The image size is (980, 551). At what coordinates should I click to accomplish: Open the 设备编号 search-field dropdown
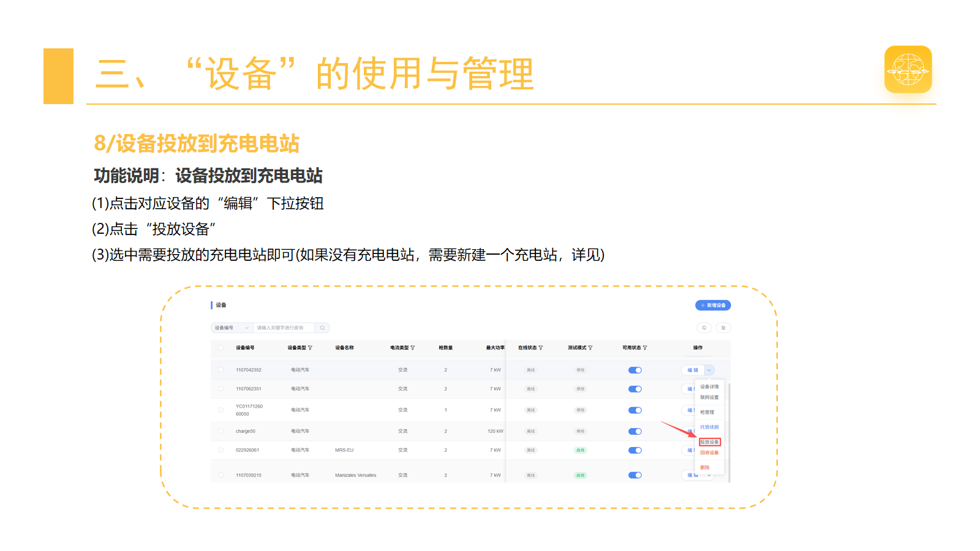click(232, 328)
